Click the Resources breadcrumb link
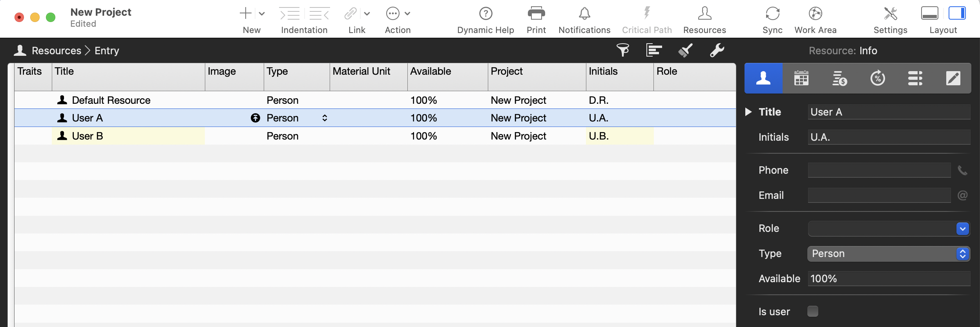The height and width of the screenshot is (327, 980). pyautogui.click(x=56, y=51)
